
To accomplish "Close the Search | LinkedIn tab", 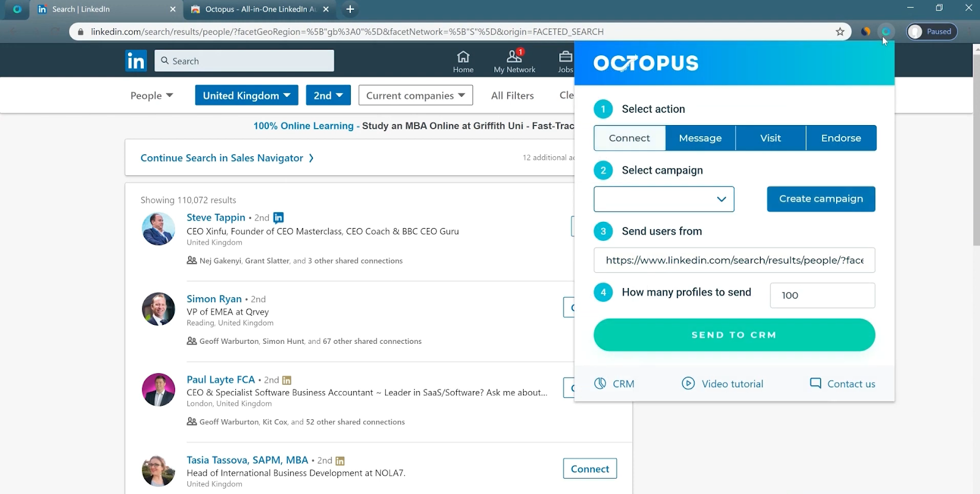I will (x=173, y=9).
